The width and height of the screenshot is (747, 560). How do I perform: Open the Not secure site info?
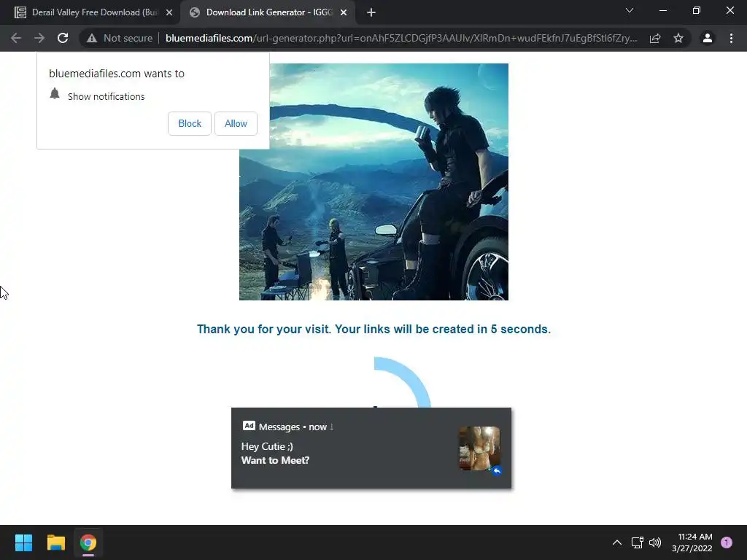pos(120,38)
